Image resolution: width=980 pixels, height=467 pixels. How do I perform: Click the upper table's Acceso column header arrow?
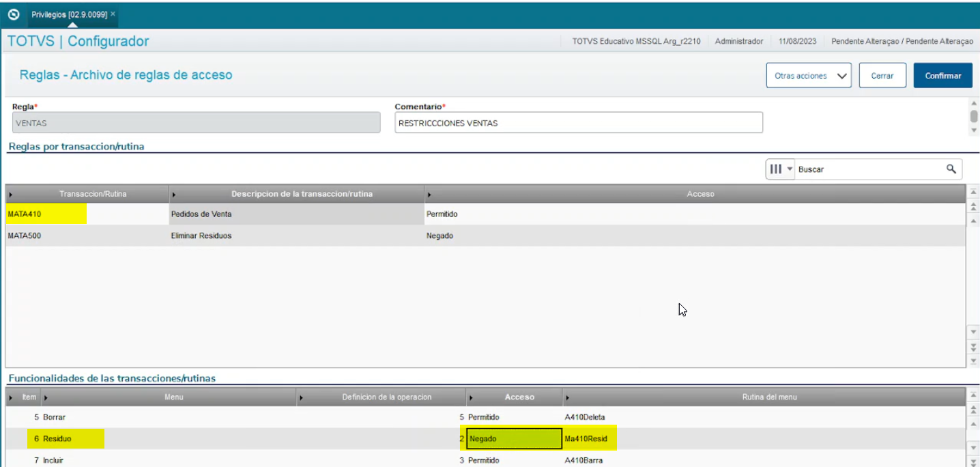coord(429,195)
